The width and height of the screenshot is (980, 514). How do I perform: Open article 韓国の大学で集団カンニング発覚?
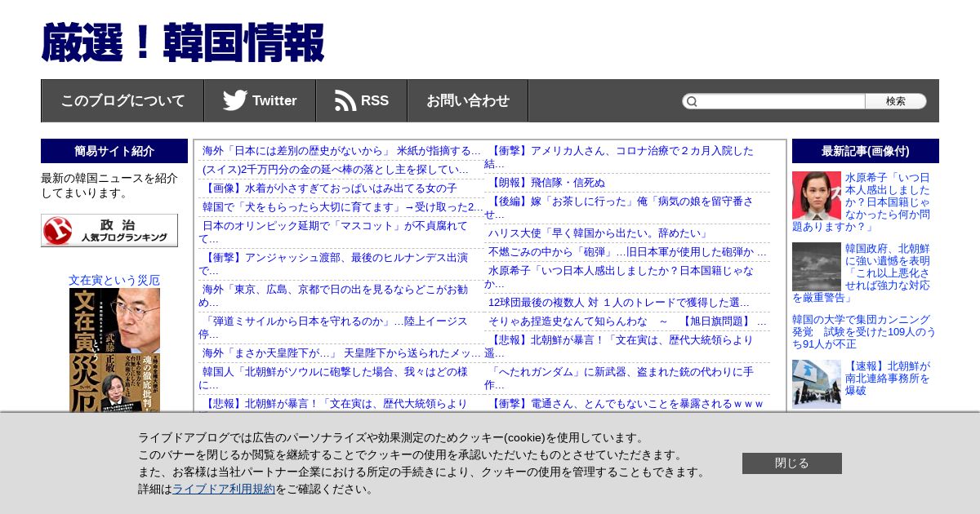[x=864, y=332]
